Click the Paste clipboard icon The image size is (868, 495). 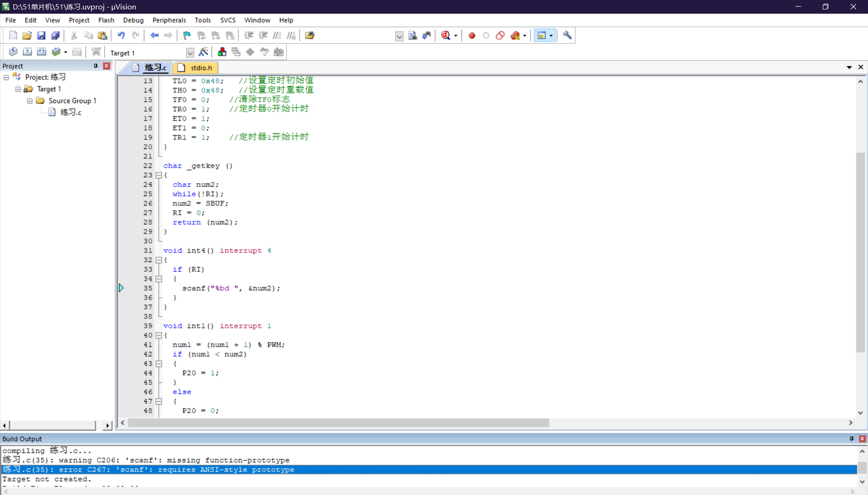pos(102,35)
